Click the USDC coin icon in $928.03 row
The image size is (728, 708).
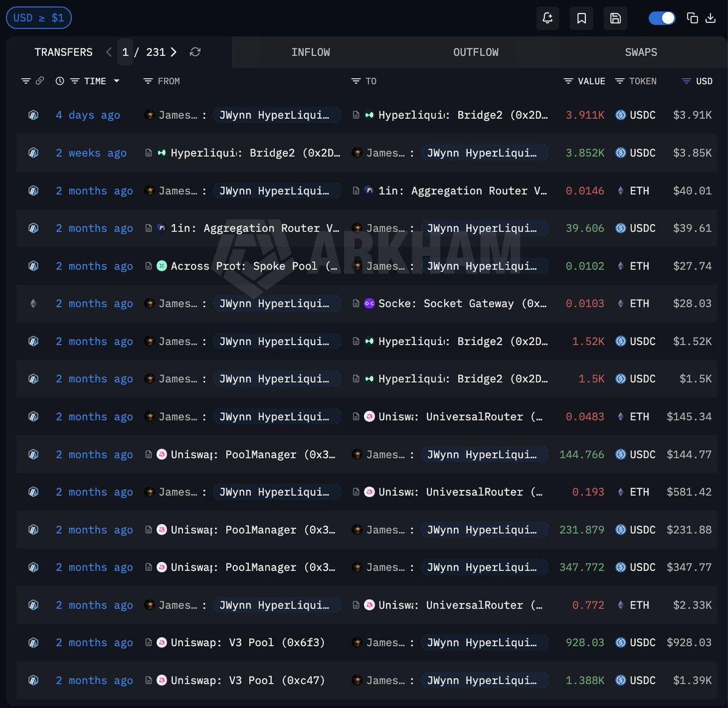coord(621,642)
